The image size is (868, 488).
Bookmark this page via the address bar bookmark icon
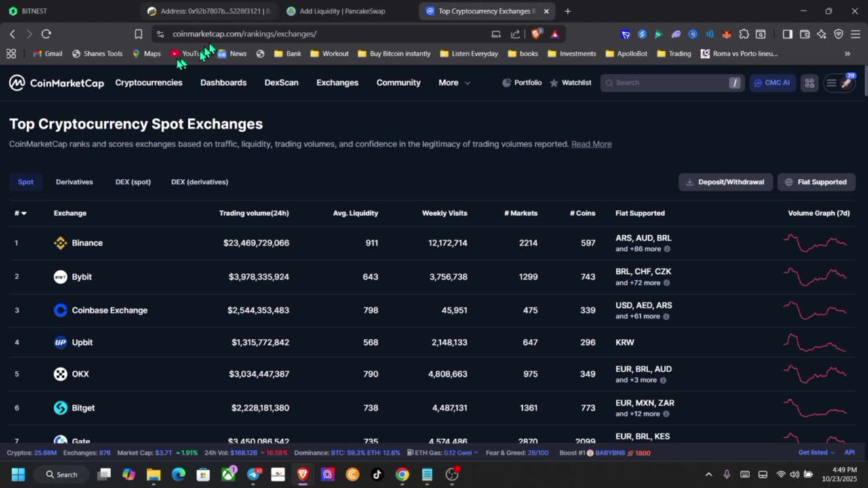click(138, 34)
